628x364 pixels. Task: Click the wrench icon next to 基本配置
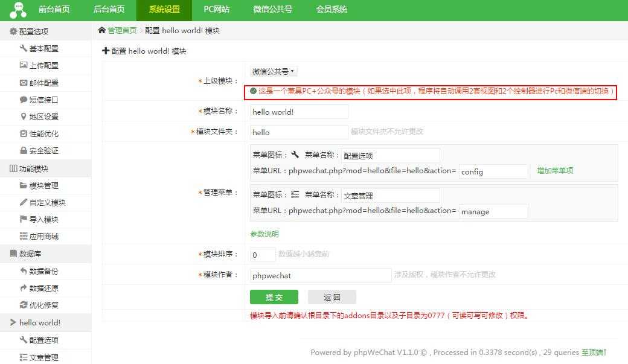(x=23, y=48)
